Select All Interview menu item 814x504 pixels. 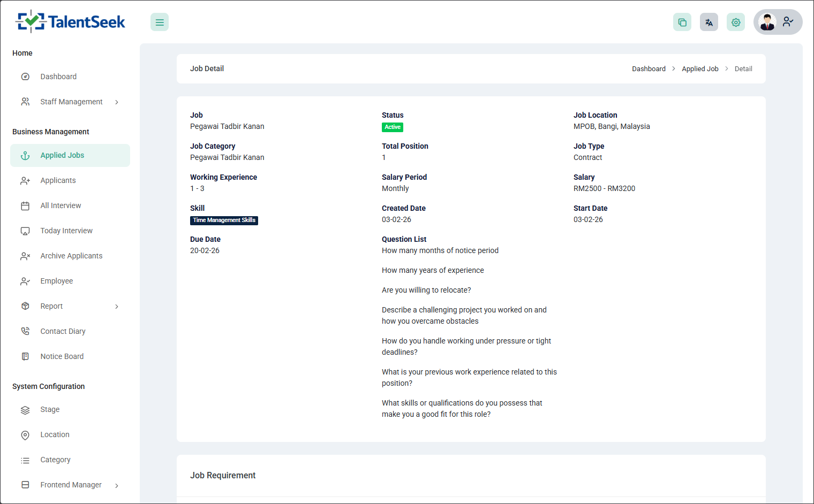tap(61, 205)
